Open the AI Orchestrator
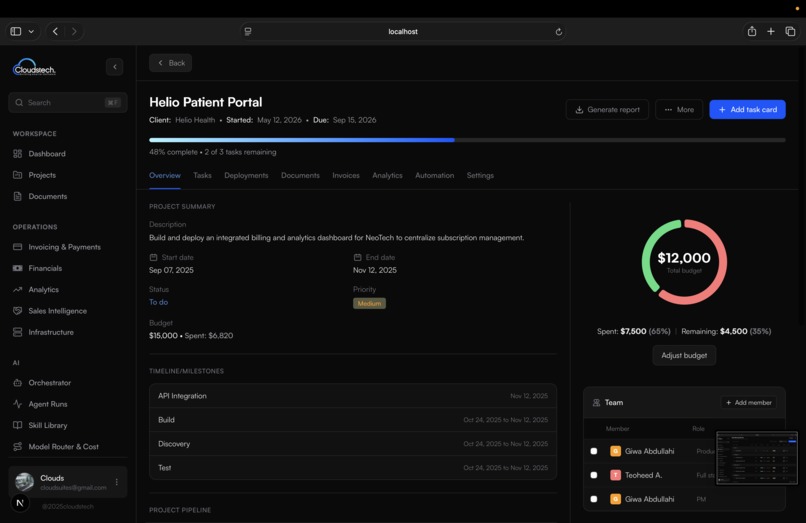This screenshot has width=806, height=523. [42, 383]
